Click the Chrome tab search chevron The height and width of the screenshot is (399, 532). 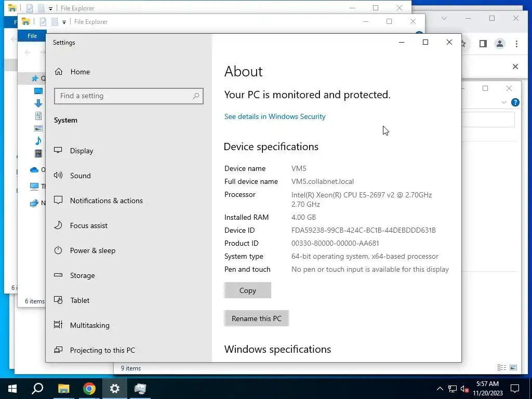click(x=444, y=18)
